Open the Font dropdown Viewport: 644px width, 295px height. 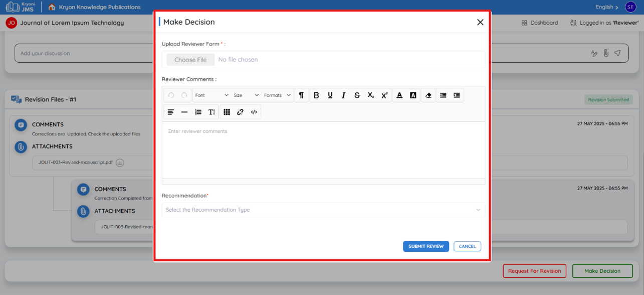(211, 95)
